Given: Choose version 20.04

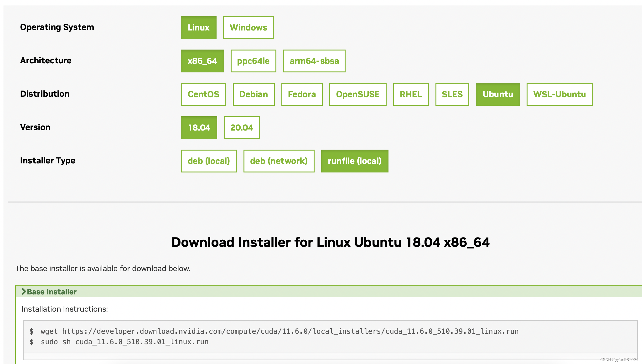Looking at the screenshot, I should (x=242, y=128).
